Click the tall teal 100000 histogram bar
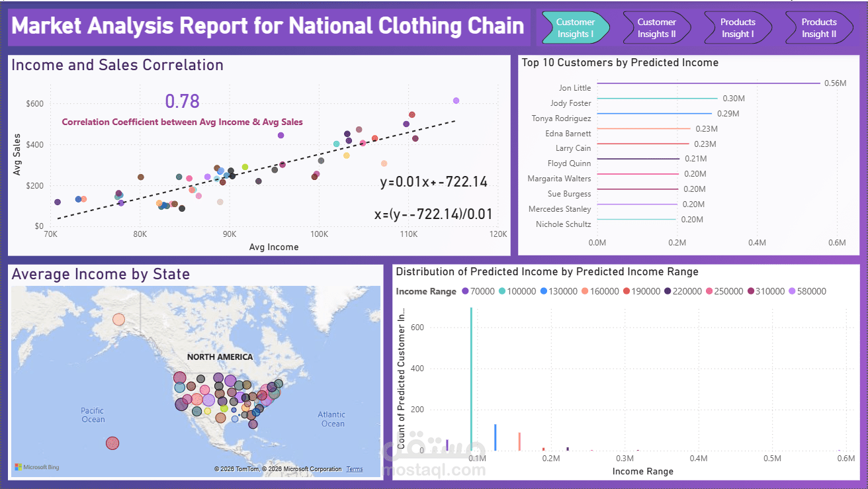The height and width of the screenshot is (489, 868). pyautogui.click(x=471, y=379)
